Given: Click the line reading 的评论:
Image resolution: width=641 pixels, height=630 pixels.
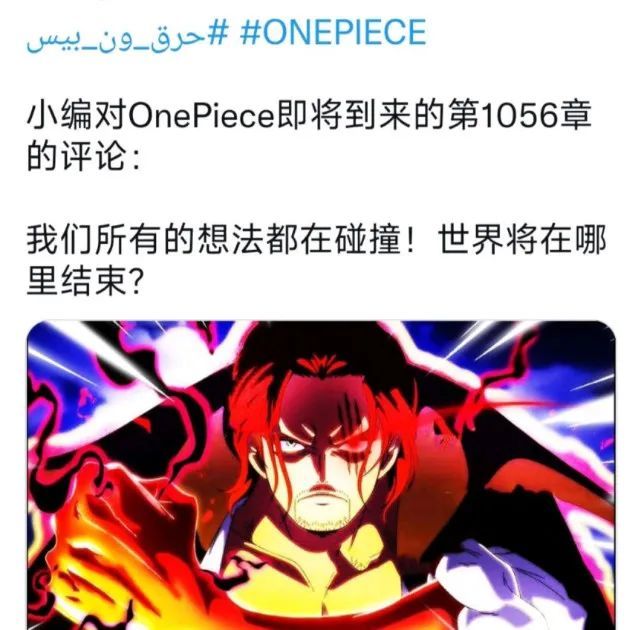Looking at the screenshot, I should [83, 157].
